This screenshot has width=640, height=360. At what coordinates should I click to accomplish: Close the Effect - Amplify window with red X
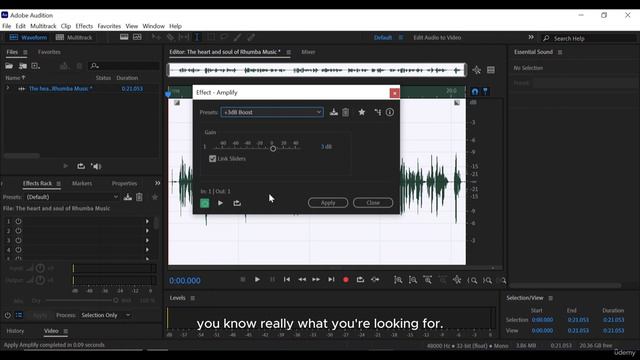pos(394,93)
